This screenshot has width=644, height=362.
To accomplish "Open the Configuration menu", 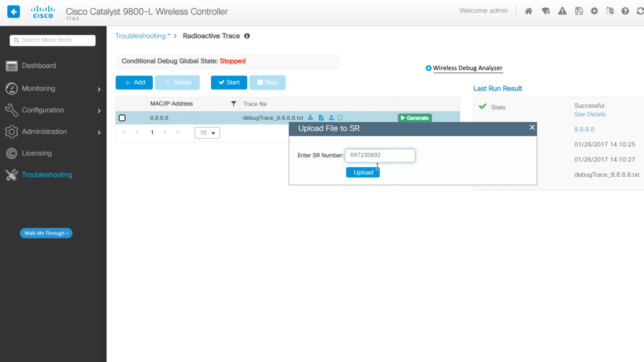I will (43, 110).
